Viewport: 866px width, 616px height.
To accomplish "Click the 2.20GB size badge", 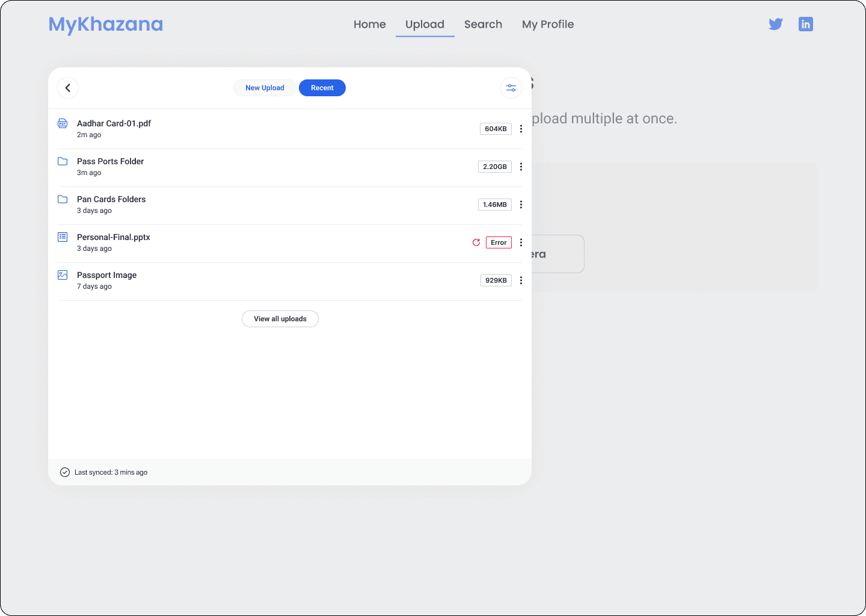I will pos(495,167).
